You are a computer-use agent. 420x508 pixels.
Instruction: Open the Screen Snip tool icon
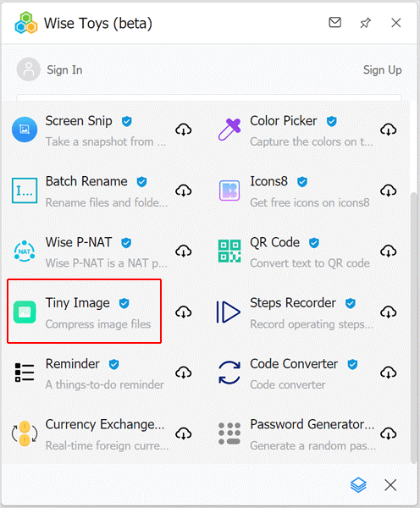pyautogui.click(x=25, y=130)
